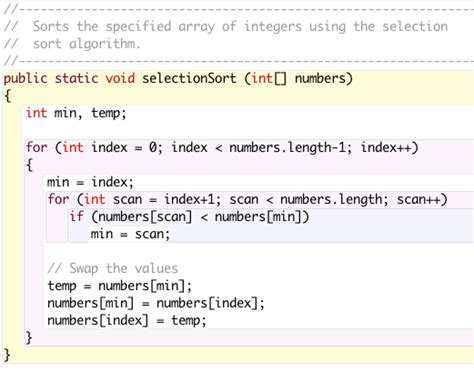Click the opening brace after the method header
Screen dimensions: 474x372
8,96
